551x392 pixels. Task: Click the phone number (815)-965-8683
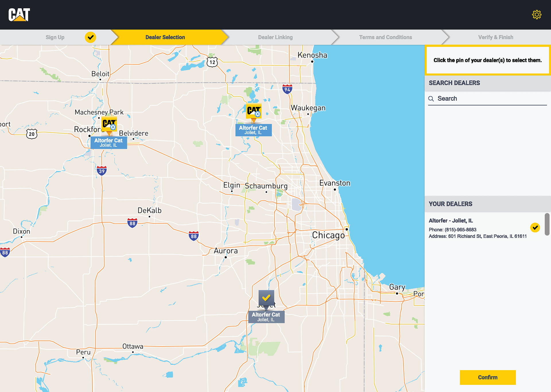click(x=460, y=230)
